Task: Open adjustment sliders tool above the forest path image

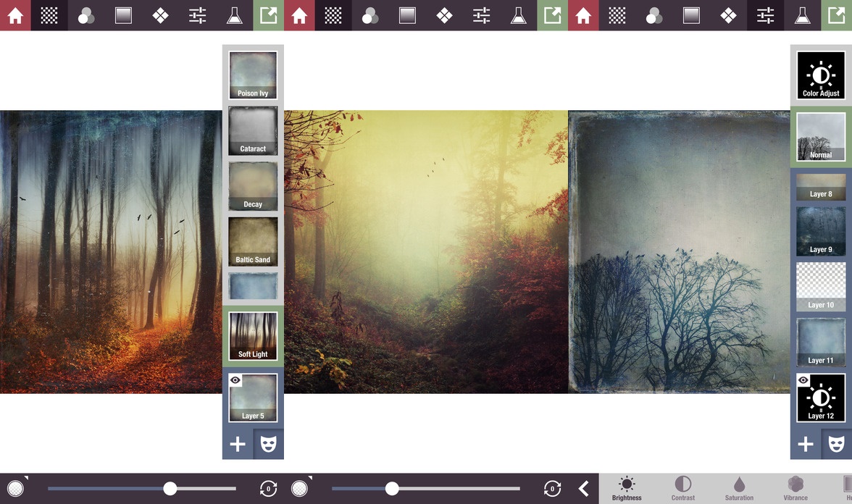Action: pos(197,15)
